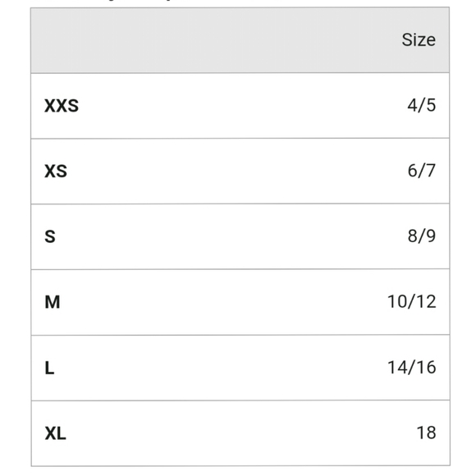
Task: Select the XS size label
Action: (56, 171)
